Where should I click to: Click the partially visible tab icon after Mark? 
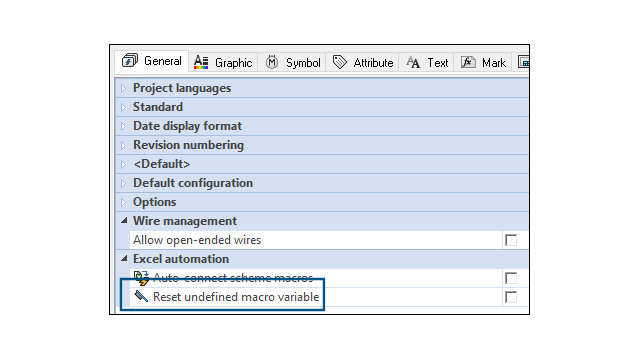coord(524,62)
